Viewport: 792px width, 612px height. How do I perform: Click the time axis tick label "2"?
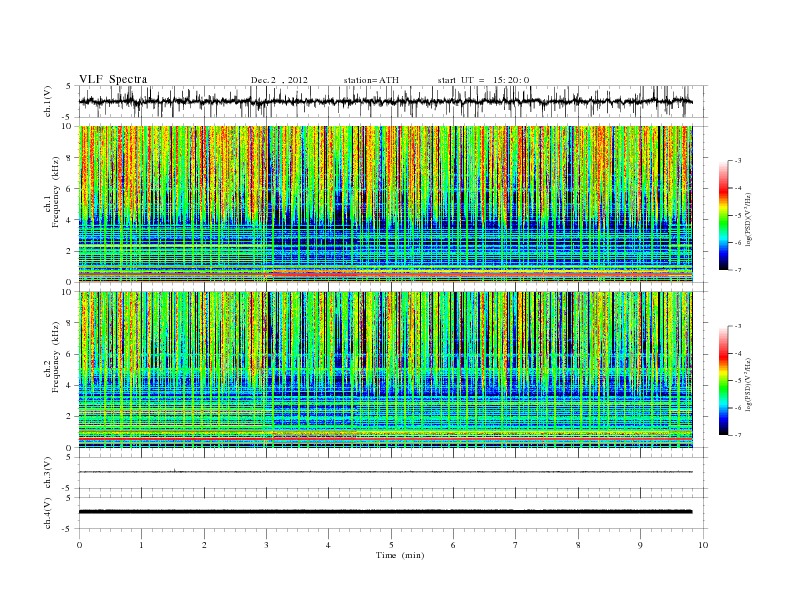(204, 545)
